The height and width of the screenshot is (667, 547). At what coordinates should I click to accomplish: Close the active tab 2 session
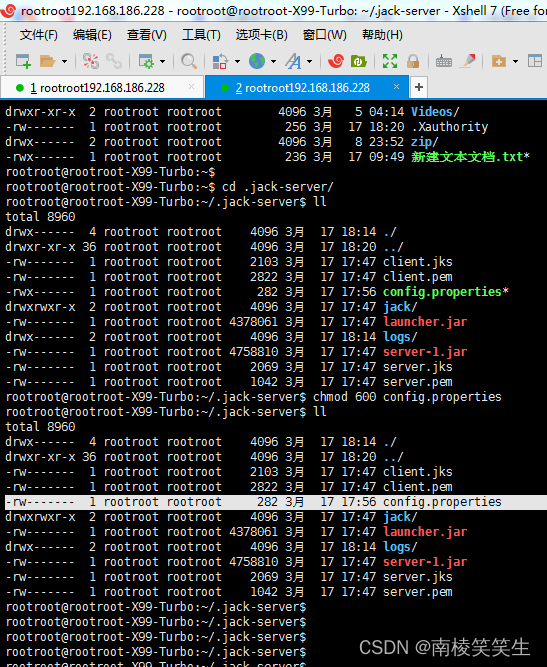(396, 87)
